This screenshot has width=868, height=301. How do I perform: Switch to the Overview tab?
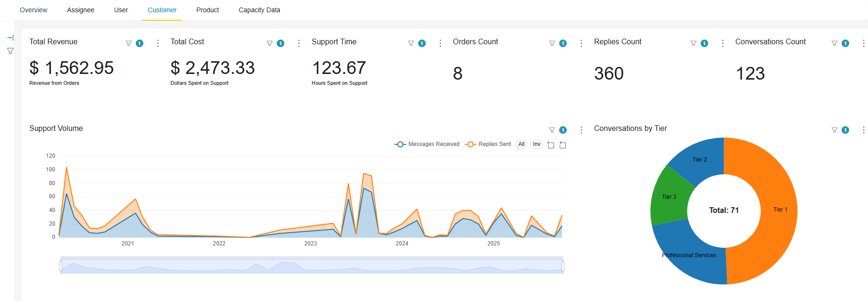[33, 10]
